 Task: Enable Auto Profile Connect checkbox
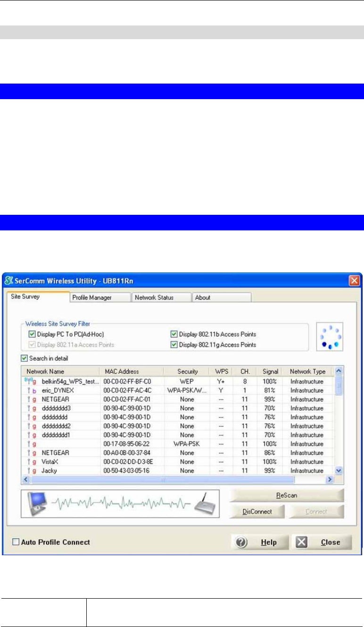[x=16, y=542]
